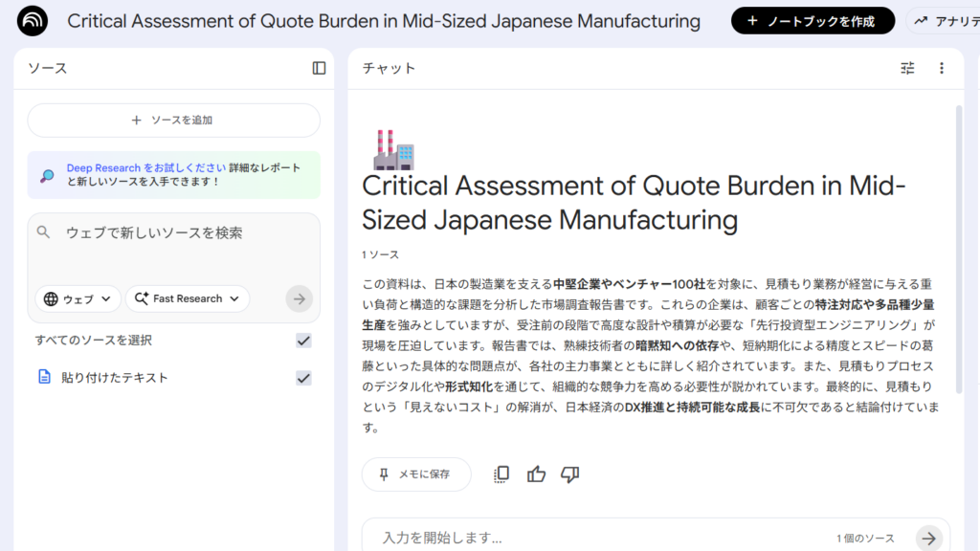Toggle the 'すべてのソースを選択' checkbox
This screenshot has width=980, height=551.
303,341
